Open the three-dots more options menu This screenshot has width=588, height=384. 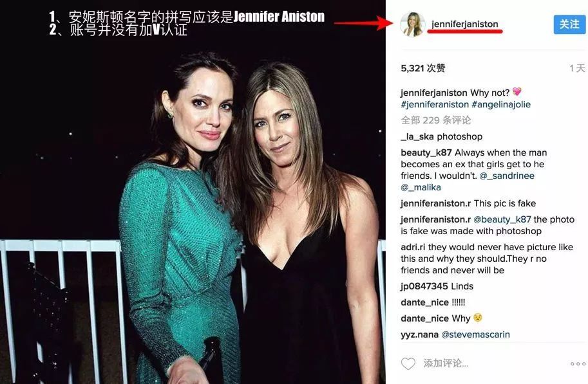[578, 364]
